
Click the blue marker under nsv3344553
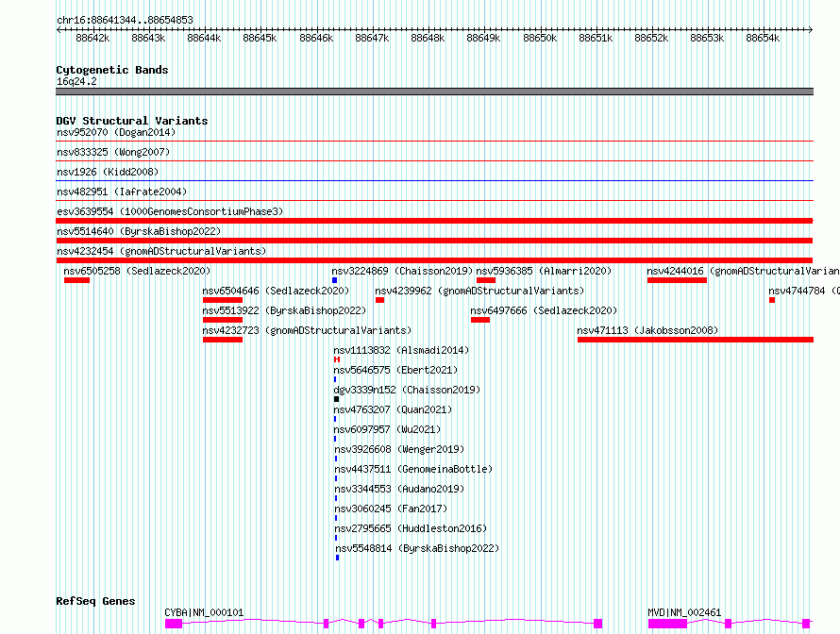point(336,498)
